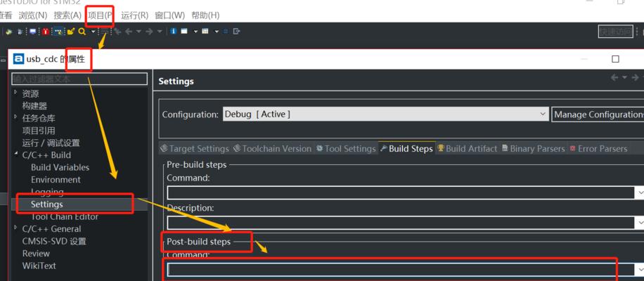Maximize the usb_cdc properties dialog
The height and width of the screenshot is (281, 644).
point(615,59)
